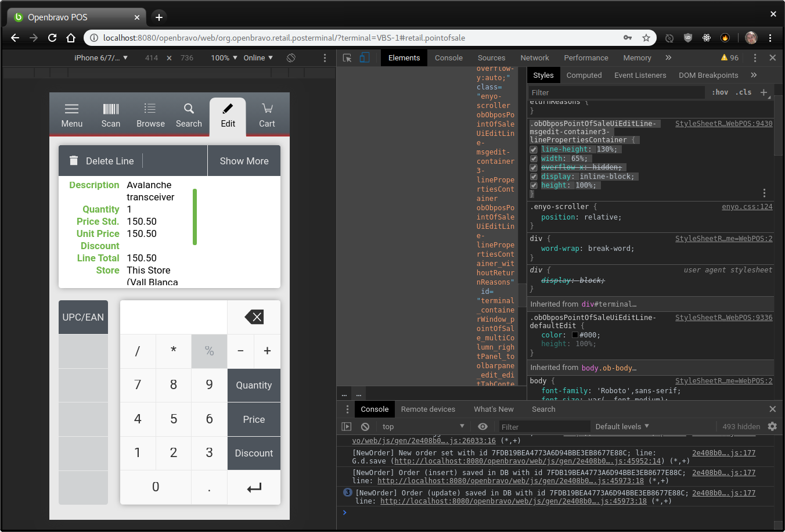Uncheck the line-height CSS property
The height and width of the screenshot is (532, 785).
[534, 150]
